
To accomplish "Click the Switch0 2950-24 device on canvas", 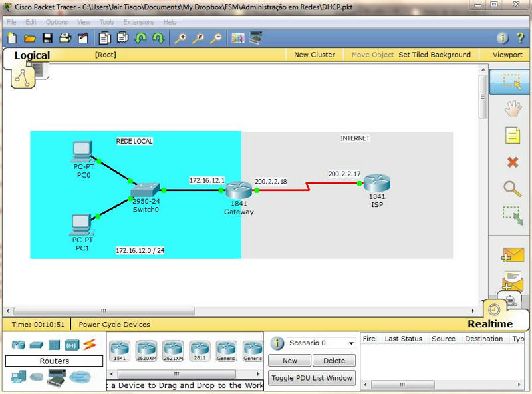I will point(146,190).
